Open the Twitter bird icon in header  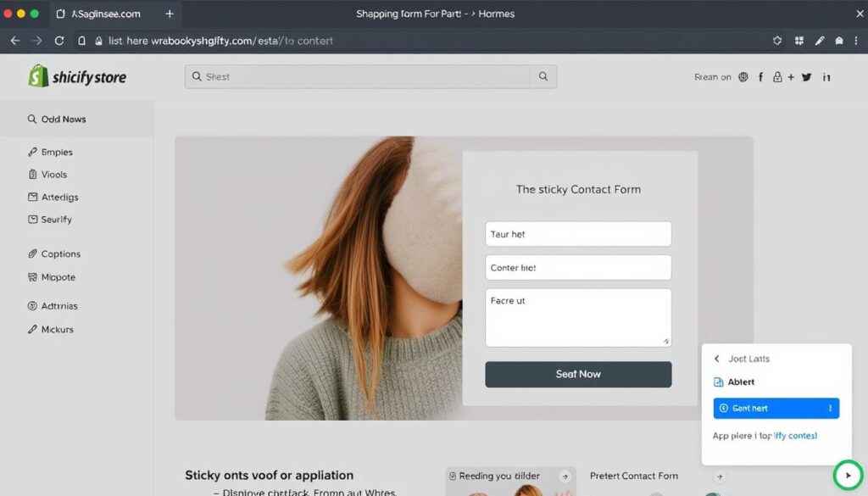806,76
